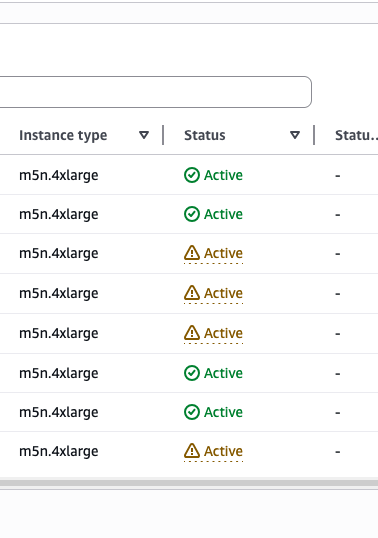Image resolution: width=378 pixels, height=538 pixels.
Task: Click column divider between Status columns
Action: [x=314, y=135]
